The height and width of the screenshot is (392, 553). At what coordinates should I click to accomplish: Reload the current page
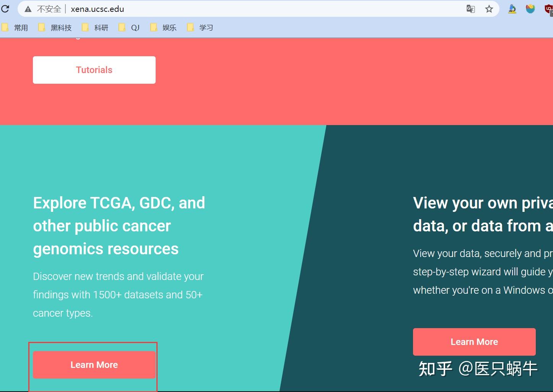[x=5, y=9]
